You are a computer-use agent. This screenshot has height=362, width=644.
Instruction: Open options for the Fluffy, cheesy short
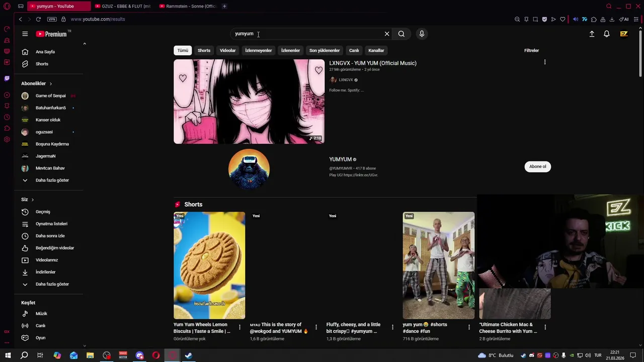coord(392,327)
